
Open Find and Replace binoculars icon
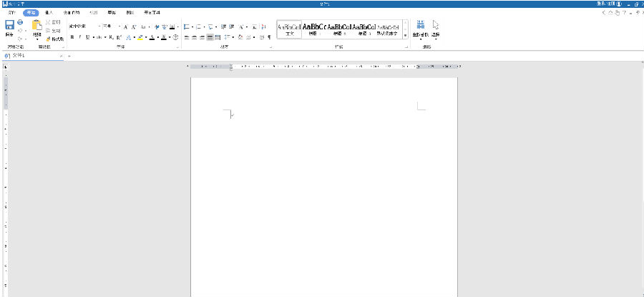click(x=421, y=24)
